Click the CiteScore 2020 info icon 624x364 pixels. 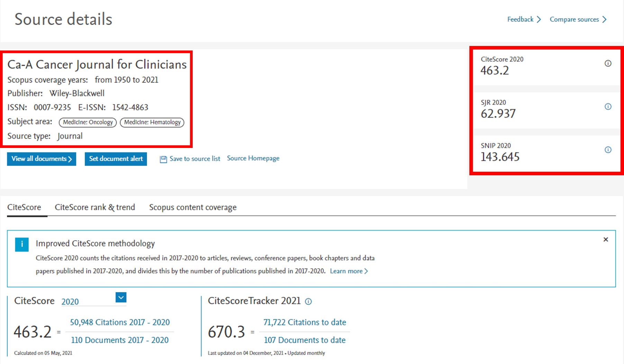pyautogui.click(x=608, y=63)
